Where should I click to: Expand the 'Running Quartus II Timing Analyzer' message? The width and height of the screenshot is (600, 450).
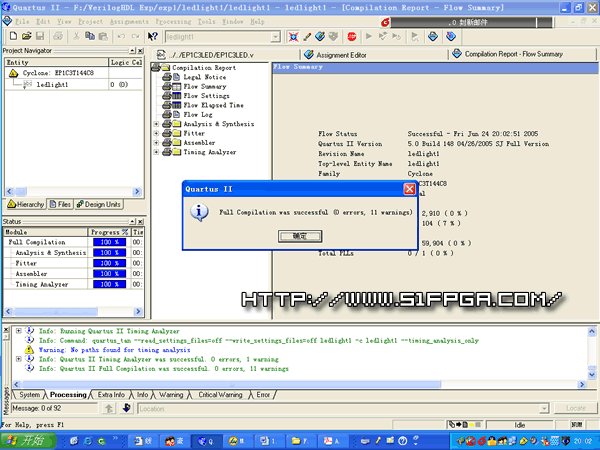(18, 331)
